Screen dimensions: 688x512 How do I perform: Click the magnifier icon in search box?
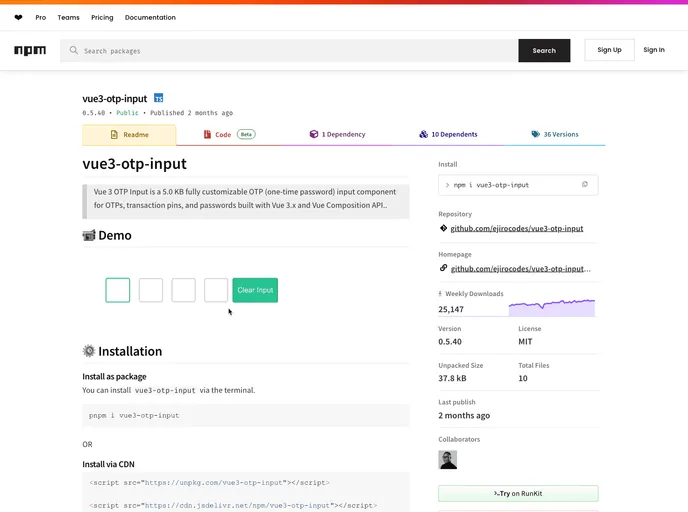74,50
